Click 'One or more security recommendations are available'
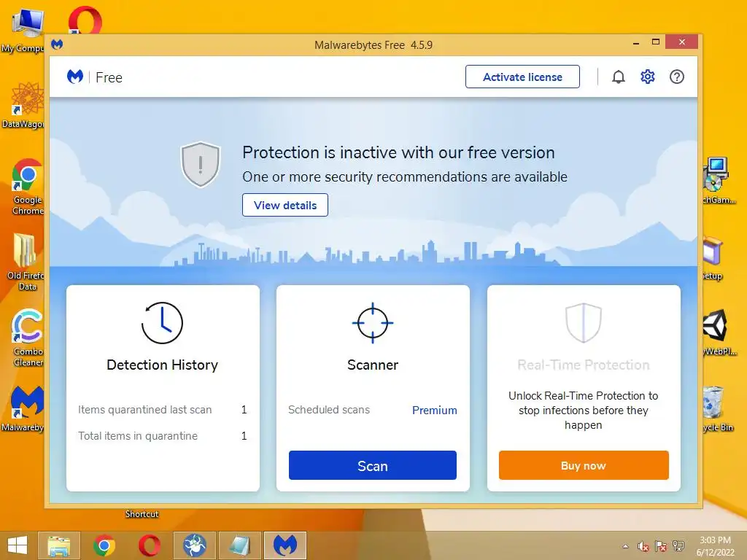Image resolution: width=747 pixels, height=560 pixels. pyautogui.click(x=405, y=176)
